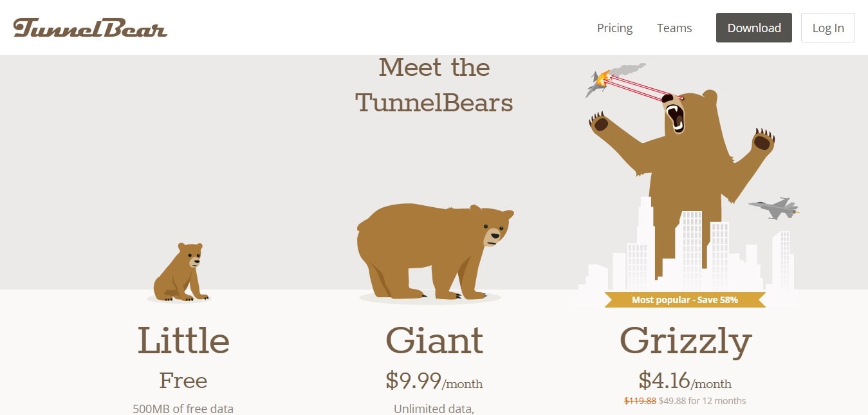868x415 pixels.
Task: Click the Free price label
Action: click(x=183, y=381)
